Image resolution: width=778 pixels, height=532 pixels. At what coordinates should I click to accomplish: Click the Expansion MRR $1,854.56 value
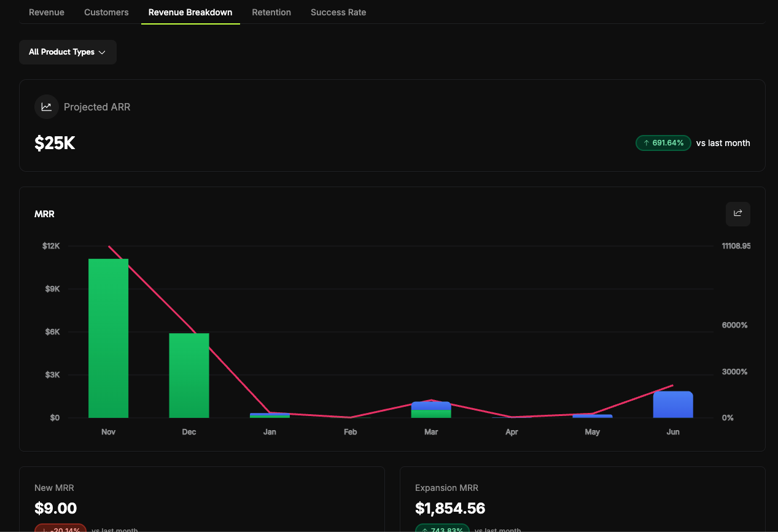tap(450, 508)
